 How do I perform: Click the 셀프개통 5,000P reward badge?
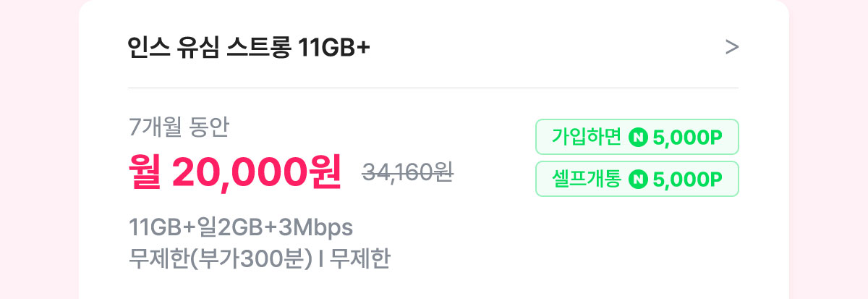point(637,179)
